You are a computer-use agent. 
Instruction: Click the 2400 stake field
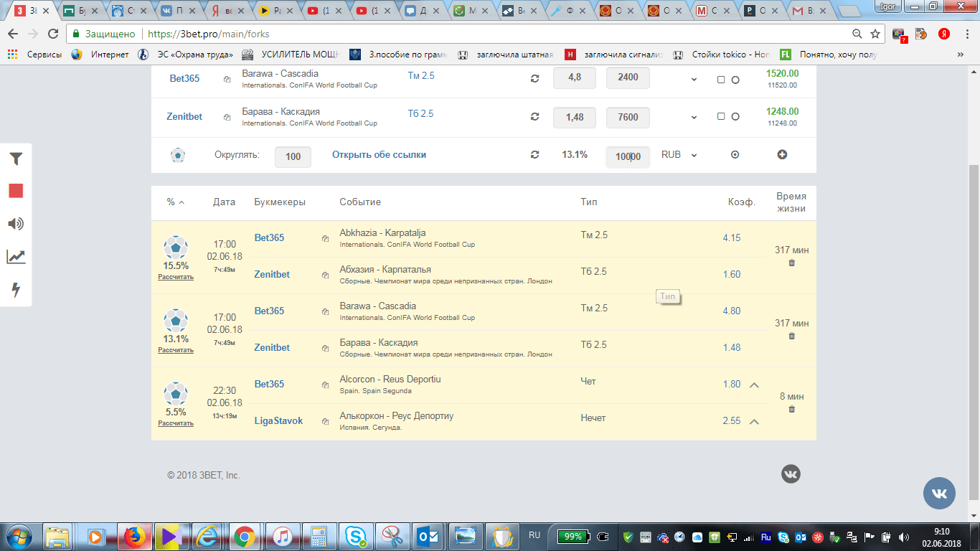pyautogui.click(x=628, y=78)
